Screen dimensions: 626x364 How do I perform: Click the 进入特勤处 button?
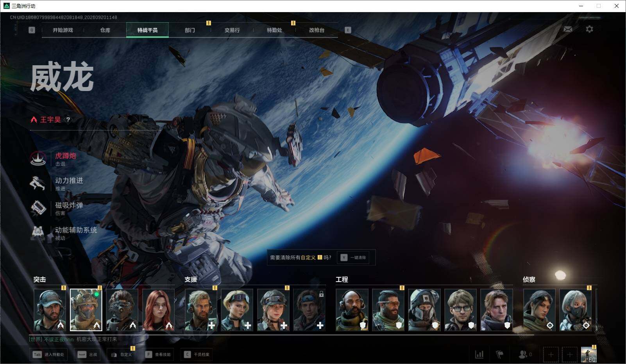(x=49, y=354)
